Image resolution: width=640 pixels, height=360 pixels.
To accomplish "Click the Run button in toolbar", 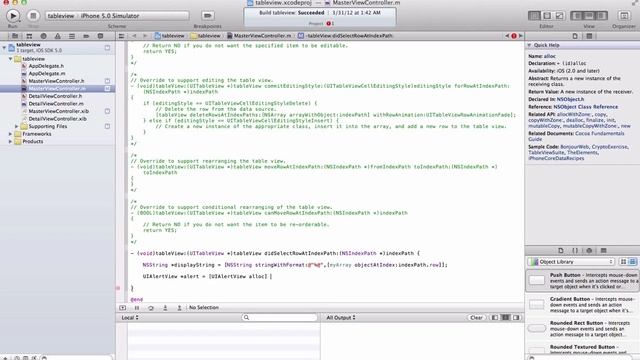I will (13, 16).
